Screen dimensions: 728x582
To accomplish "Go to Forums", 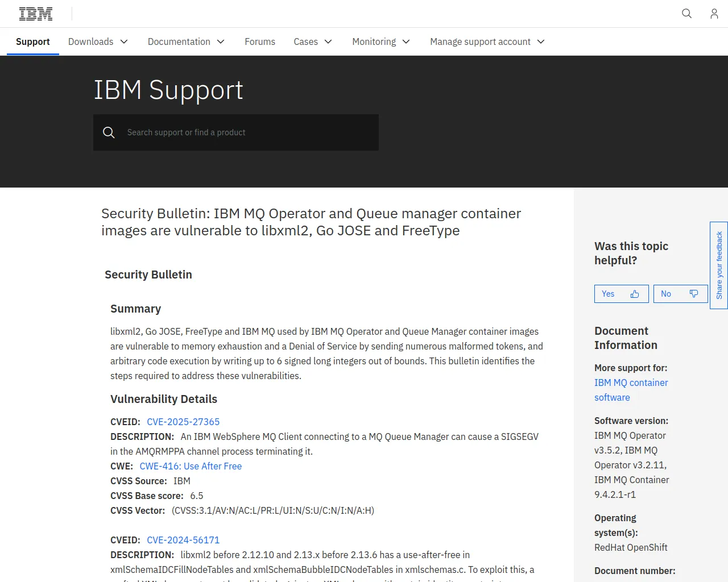I will (x=260, y=41).
